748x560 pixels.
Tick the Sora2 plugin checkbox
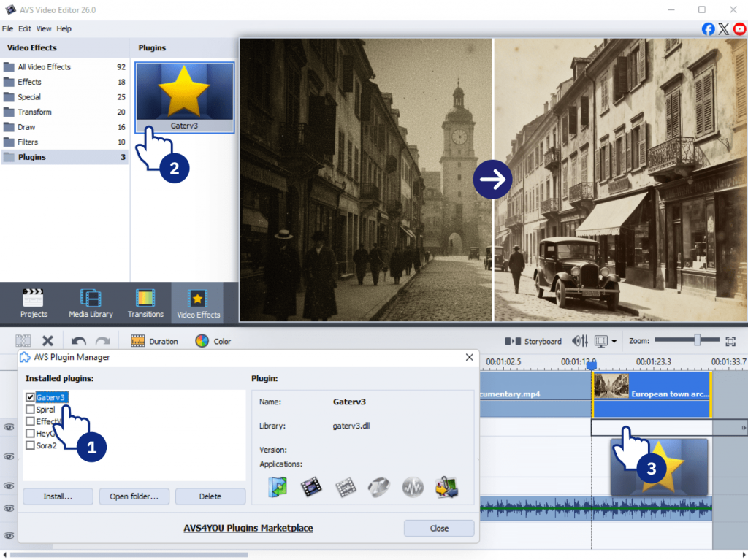[x=30, y=445]
